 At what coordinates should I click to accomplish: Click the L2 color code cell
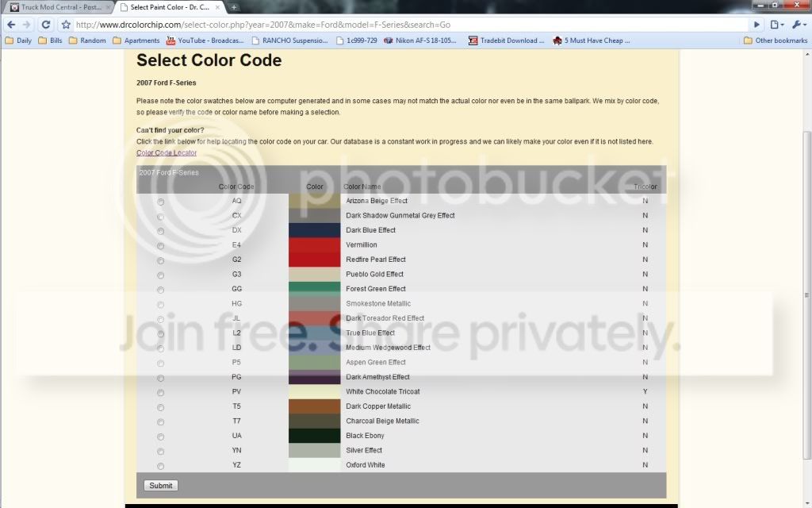[x=236, y=333]
